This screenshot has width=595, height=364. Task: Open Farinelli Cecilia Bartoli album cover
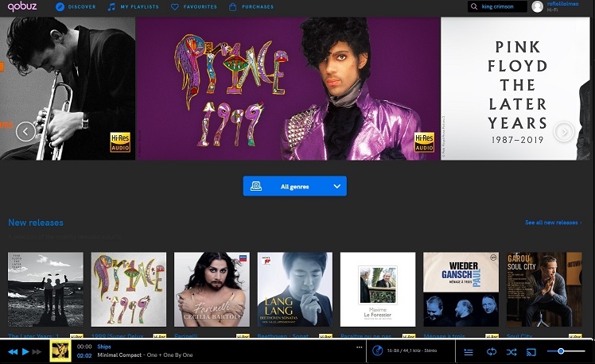pyautogui.click(x=212, y=289)
